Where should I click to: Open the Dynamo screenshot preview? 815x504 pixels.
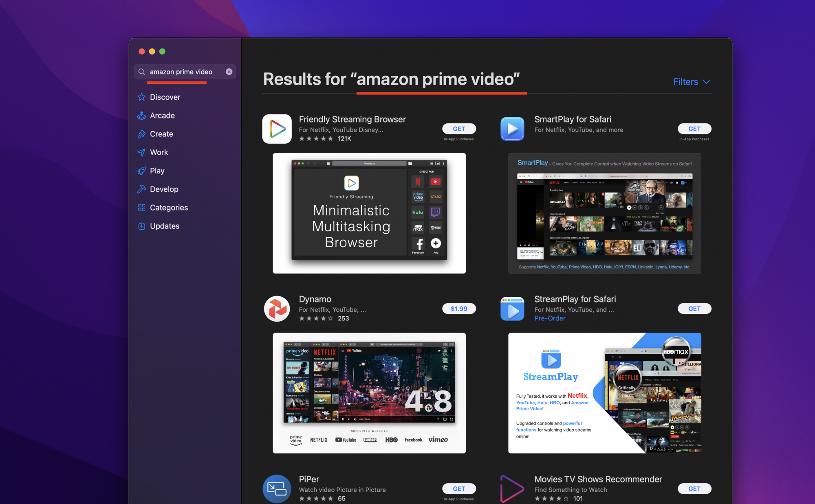(x=369, y=393)
